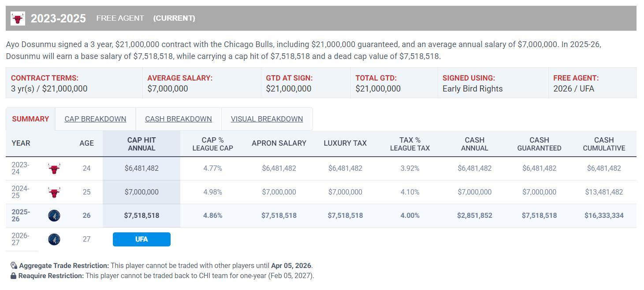
Task: Switch to the Cash Breakdown tab
Action: [178, 119]
